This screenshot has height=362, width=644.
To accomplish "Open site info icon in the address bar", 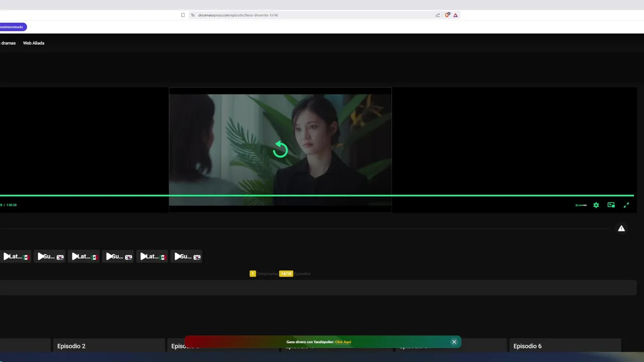I will pyautogui.click(x=193, y=15).
